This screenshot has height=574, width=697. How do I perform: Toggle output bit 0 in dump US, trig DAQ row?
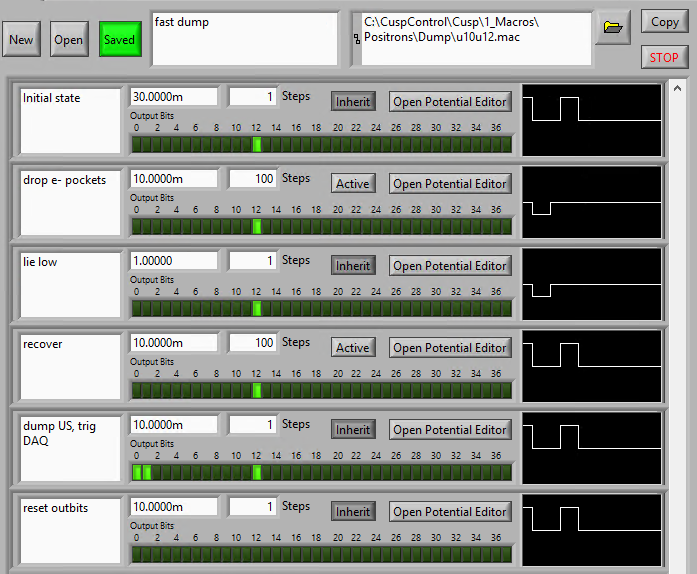pos(137,473)
